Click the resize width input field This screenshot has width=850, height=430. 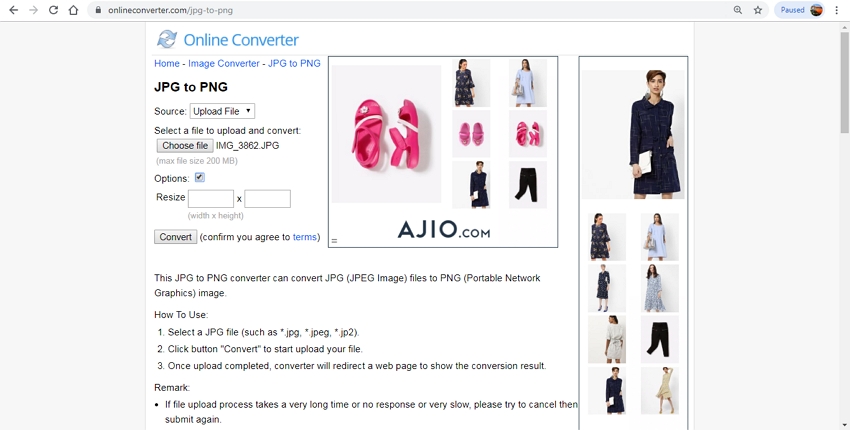click(211, 198)
